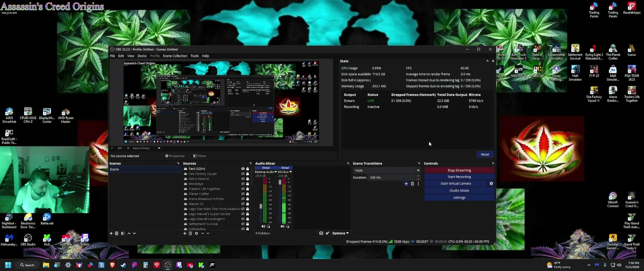Float the Audio Mixer dock panel
This screenshot has height=271, width=644.
[348, 163]
